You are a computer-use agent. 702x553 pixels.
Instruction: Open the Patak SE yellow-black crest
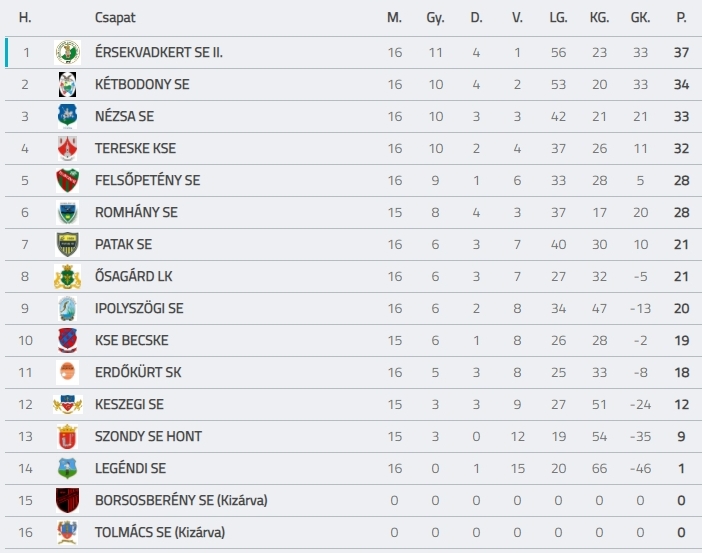pyautogui.click(x=68, y=244)
